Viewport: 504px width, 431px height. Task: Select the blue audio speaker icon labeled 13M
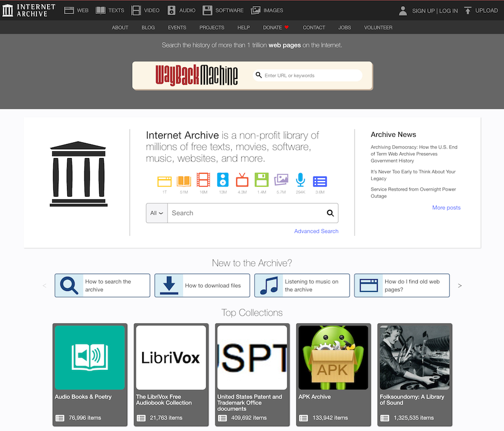click(x=223, y=180)
